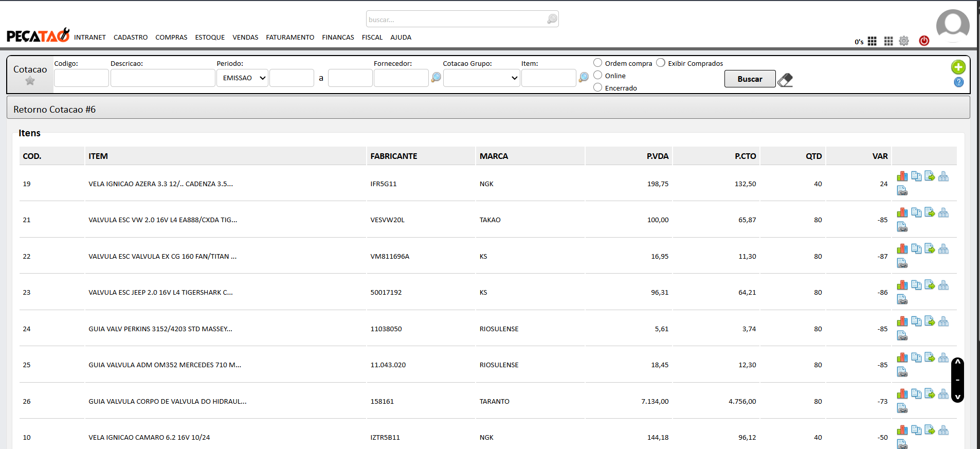Viewport: 980px width, 449px height.
Task: Click linked document icon for item 23 row
Action: 902,299
